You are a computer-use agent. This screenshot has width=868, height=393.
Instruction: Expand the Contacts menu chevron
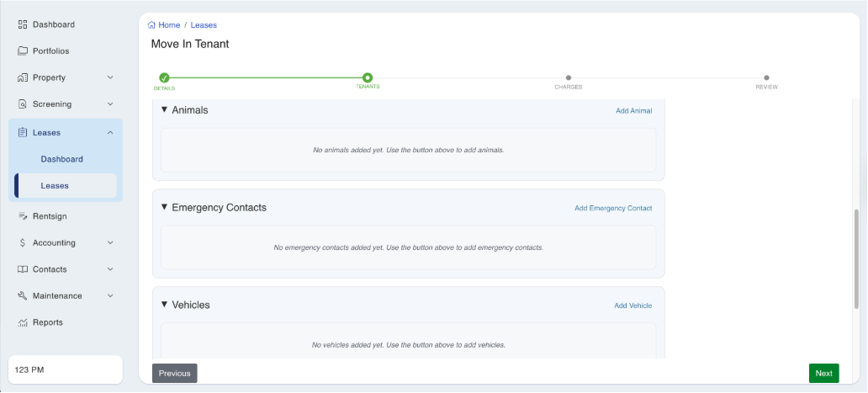coord(110,269)
